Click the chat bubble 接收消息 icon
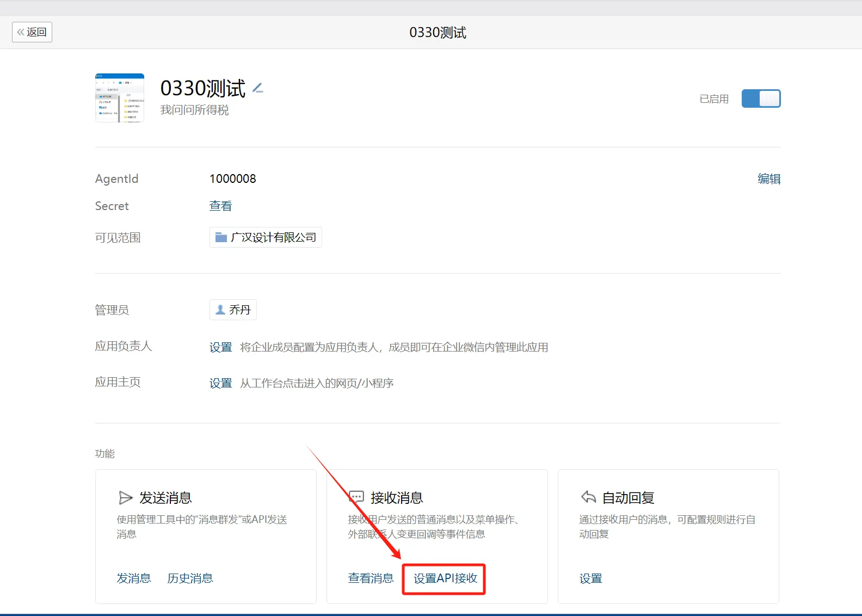 point(356,497)
